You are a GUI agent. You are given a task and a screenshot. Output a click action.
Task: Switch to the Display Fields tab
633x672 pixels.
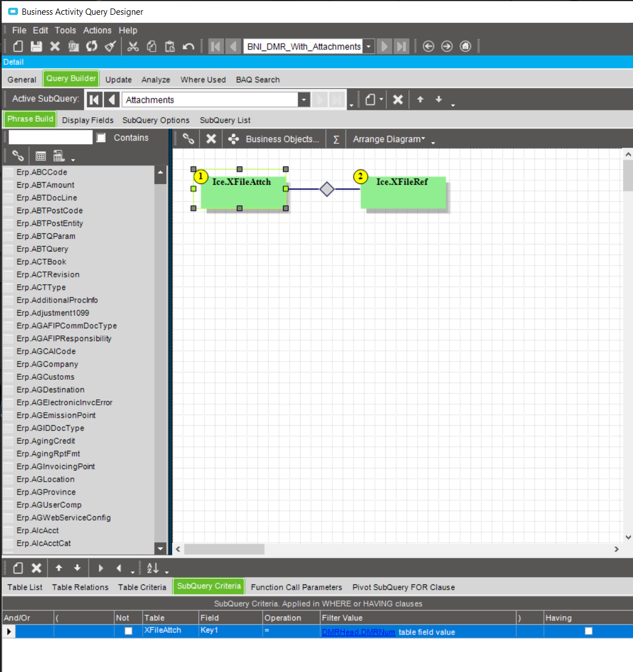tap(88, 121)
